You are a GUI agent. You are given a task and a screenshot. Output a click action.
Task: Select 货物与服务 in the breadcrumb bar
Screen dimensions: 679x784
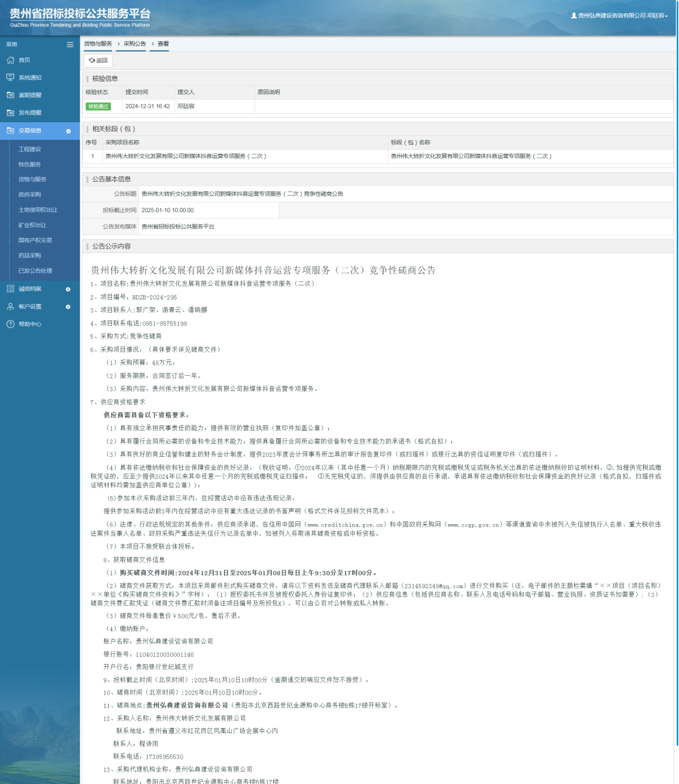pos(97,44)
